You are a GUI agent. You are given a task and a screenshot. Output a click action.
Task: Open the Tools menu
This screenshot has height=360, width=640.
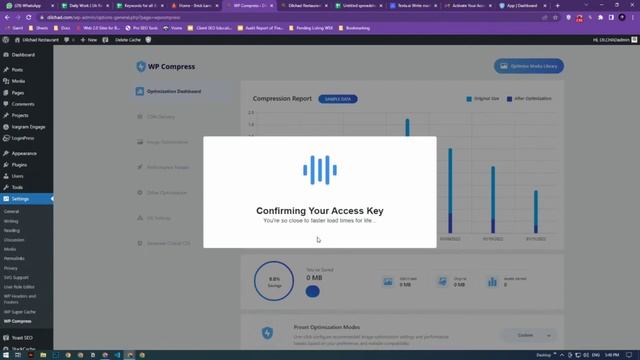[17, 187]
